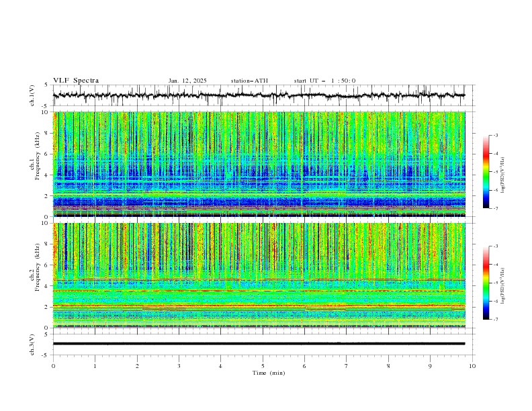The width and height of the screenshot is (532, 411).
Task: Click the "-5" tick on lower colorbar
Action: pos(495,283)
